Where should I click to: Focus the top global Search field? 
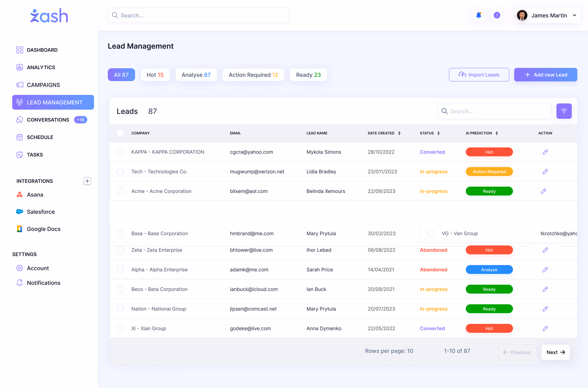(x=198, y=15)
